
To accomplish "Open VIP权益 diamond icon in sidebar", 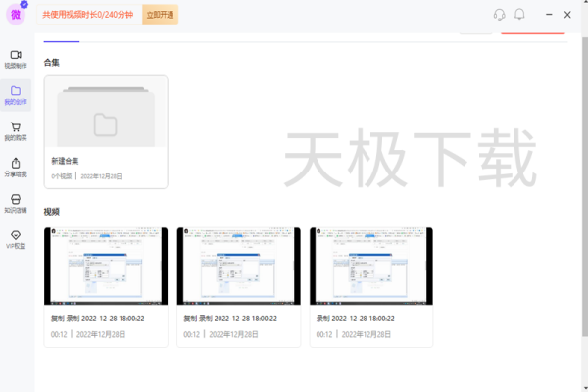I will tap(16, 238).
